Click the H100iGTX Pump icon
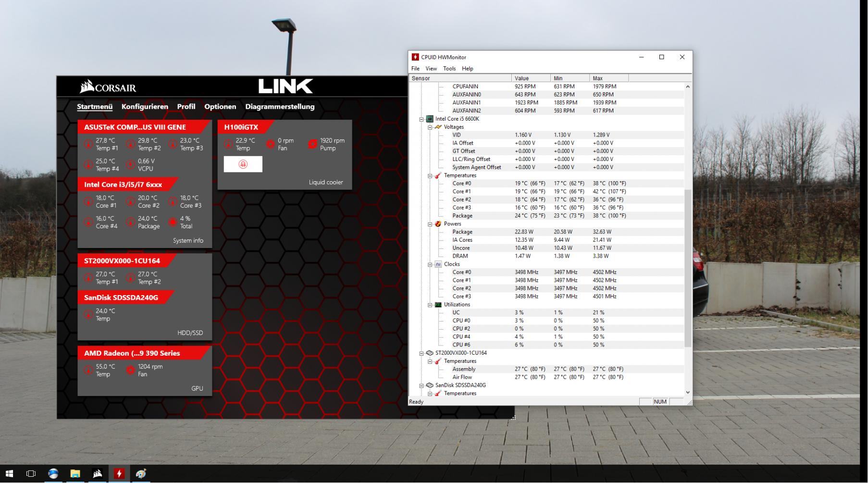 tap(313, 144)
